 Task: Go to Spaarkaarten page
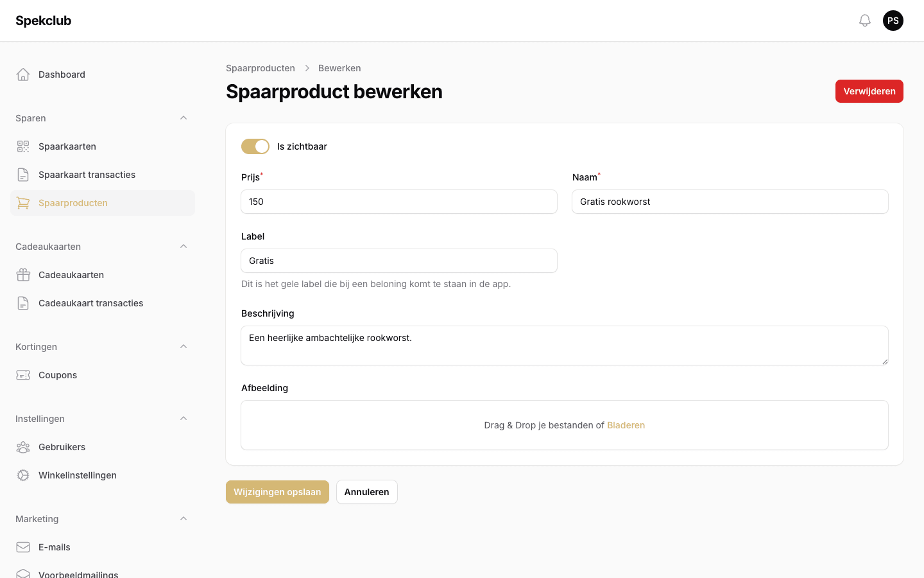[x=103, y=146]
